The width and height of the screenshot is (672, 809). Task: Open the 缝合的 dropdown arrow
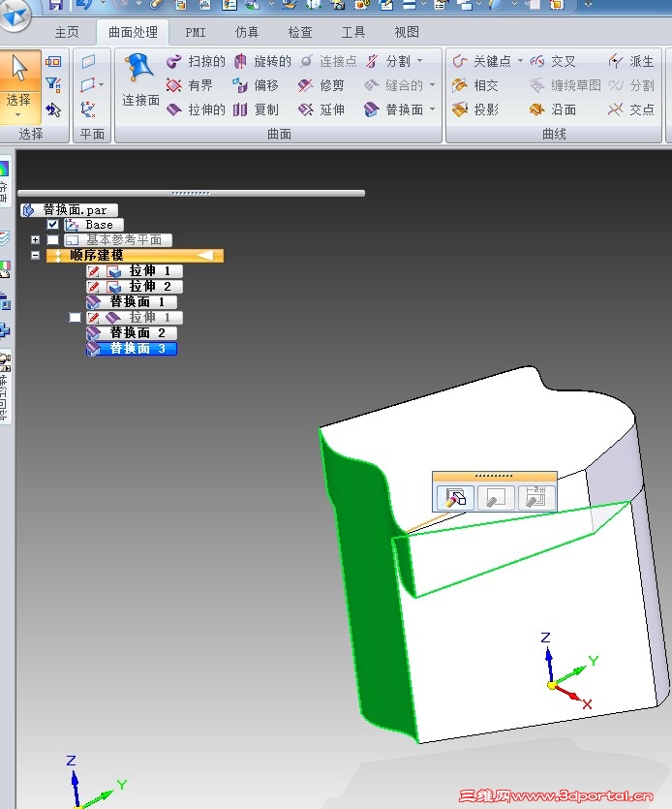pos(432,84)
